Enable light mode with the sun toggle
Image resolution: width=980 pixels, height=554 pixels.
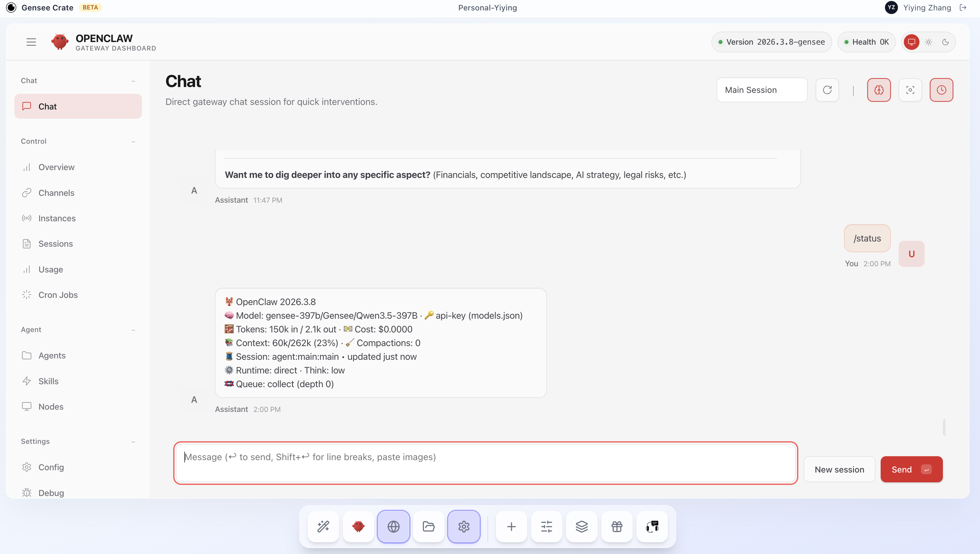tap(929, 42)
